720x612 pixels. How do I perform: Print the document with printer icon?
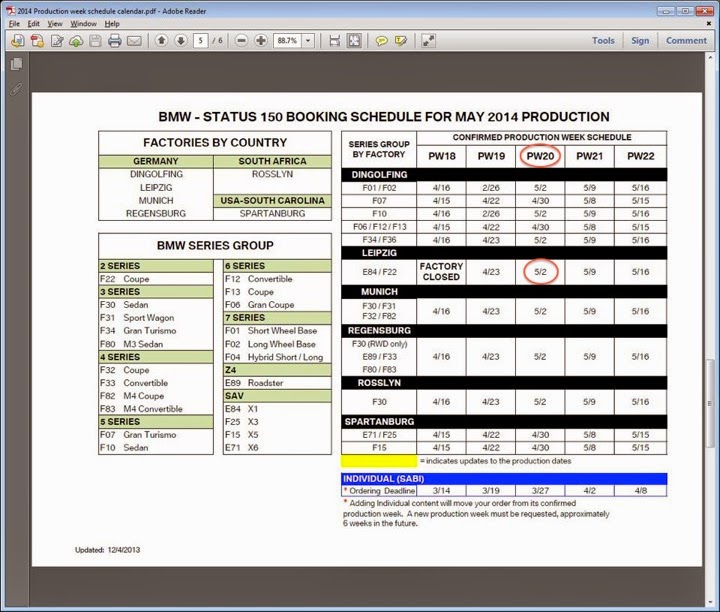point(114,41)
